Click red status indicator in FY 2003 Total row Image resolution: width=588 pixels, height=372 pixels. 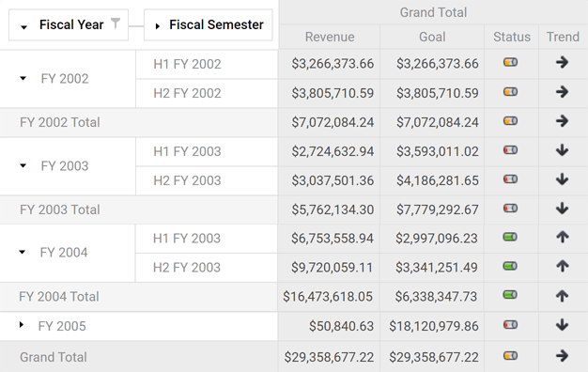click(x=510, y=209)
